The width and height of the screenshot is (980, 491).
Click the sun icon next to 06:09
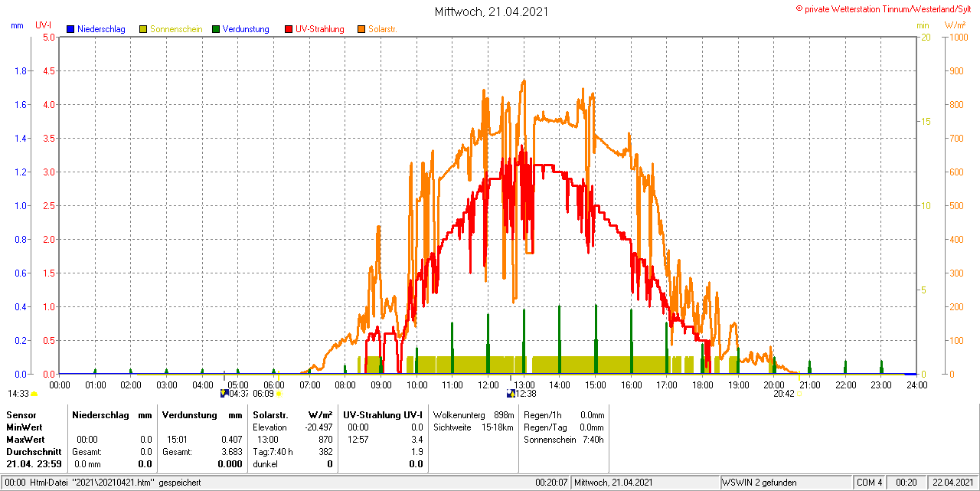279,394
